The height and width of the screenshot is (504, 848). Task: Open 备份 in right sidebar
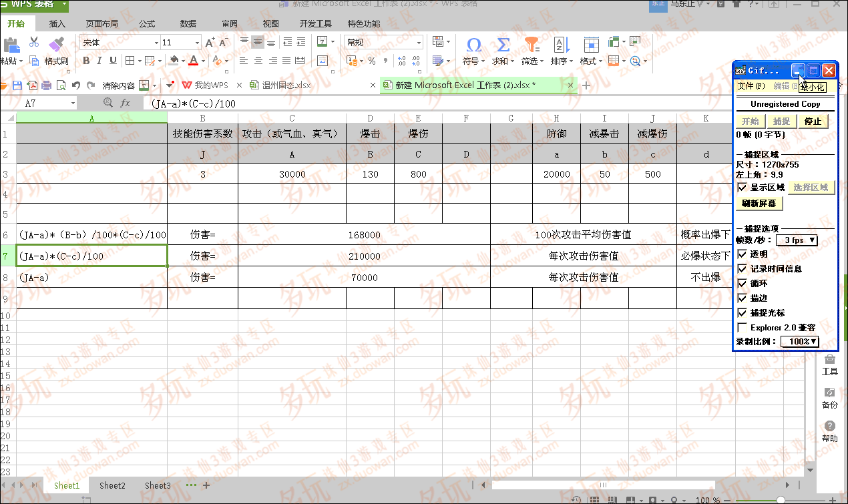tap(830, 399)
